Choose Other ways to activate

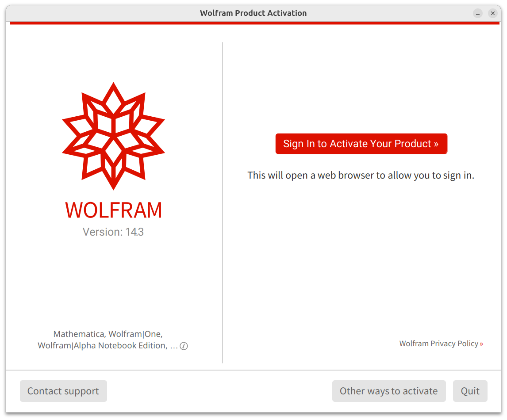click(x=389, y=391)
